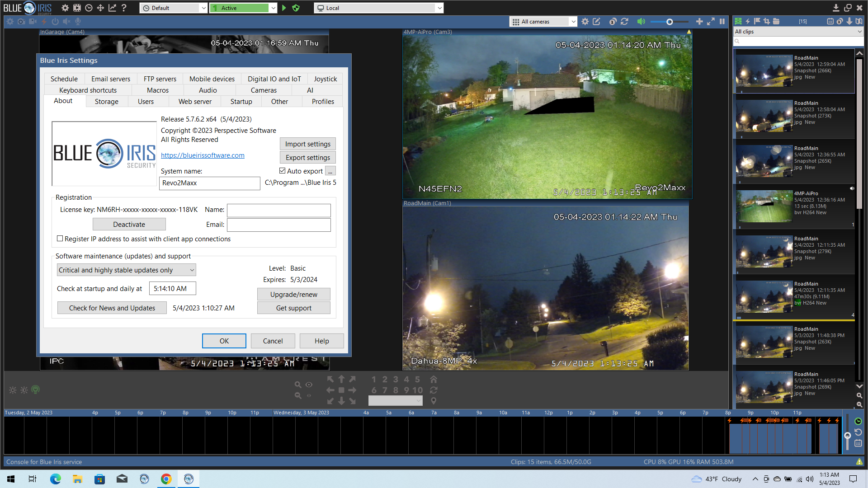Viewport: 868px width, 488px height.
Task: Click the download arrow icon in clips panel
Action: 849,21
